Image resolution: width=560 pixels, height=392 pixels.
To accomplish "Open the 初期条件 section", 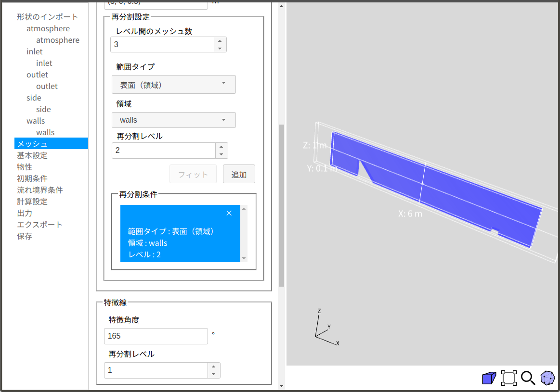I will coord(32,178).
